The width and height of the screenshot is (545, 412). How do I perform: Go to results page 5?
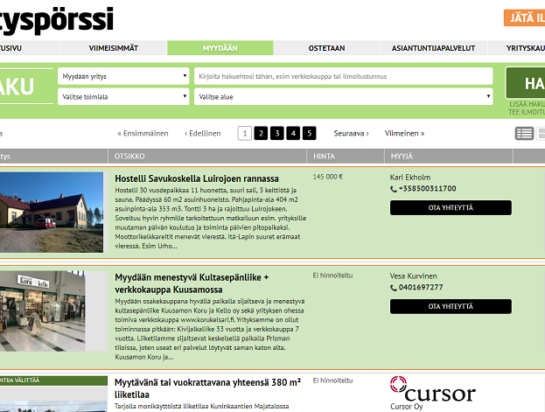(309, 133)
